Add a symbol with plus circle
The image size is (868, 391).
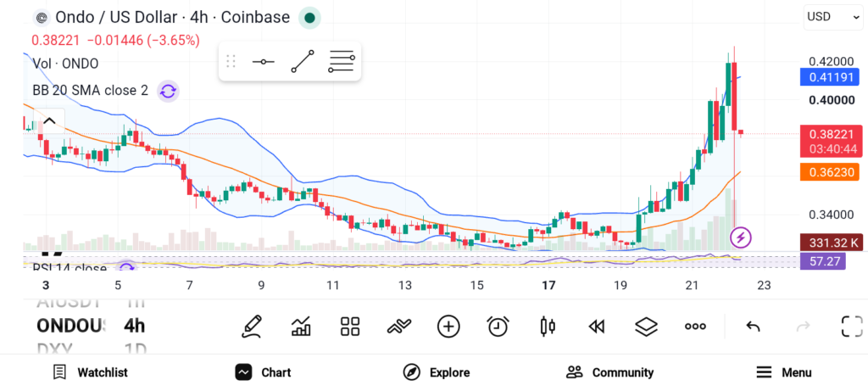448,327
